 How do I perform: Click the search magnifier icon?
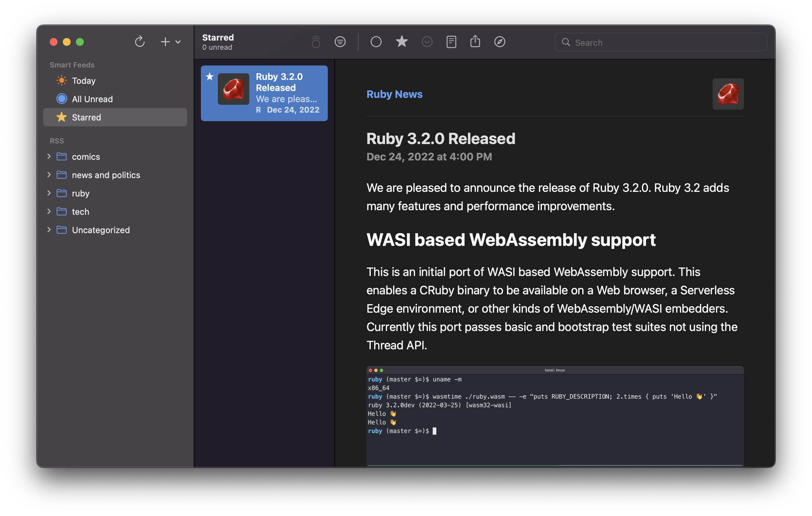point(566,42)
